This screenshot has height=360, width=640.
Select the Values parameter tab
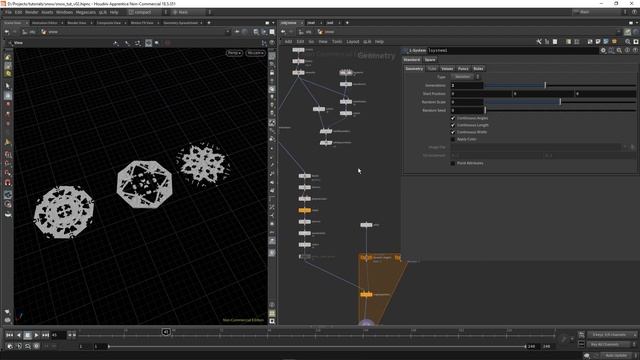pyautogui.click(x=447, y=69)
